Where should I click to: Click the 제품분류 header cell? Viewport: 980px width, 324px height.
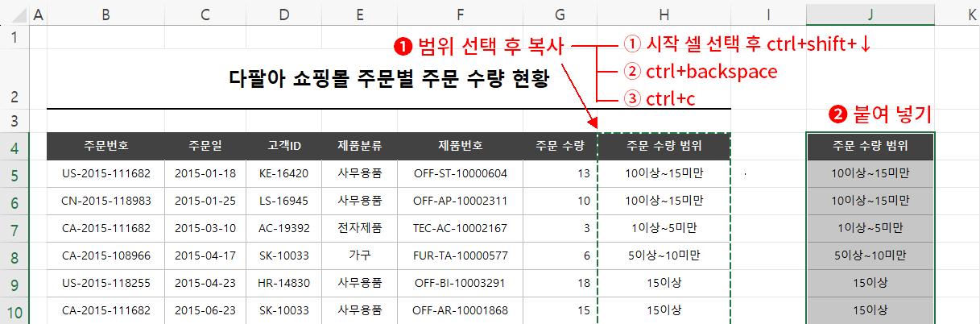tap(359, 147)
